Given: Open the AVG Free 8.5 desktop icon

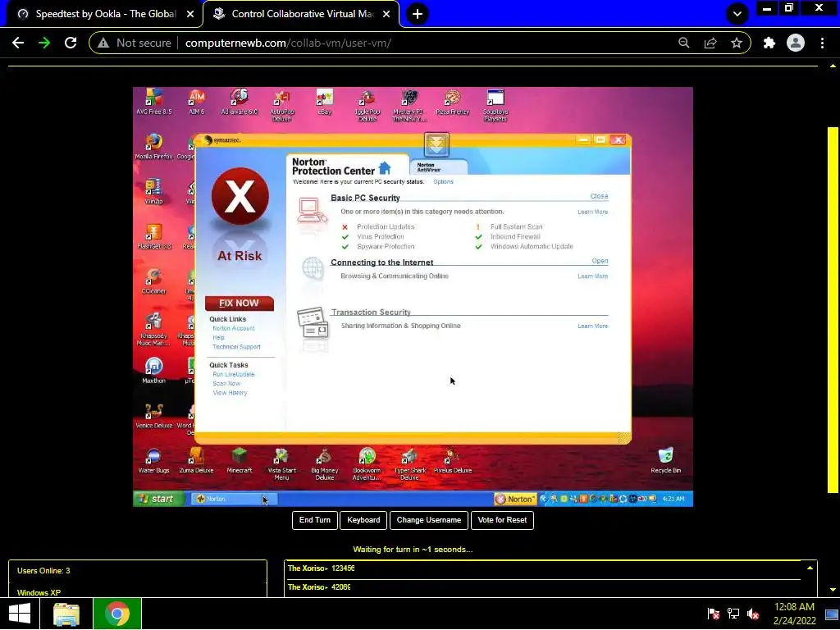Looking at the screenshot, I should click(153, 102).
